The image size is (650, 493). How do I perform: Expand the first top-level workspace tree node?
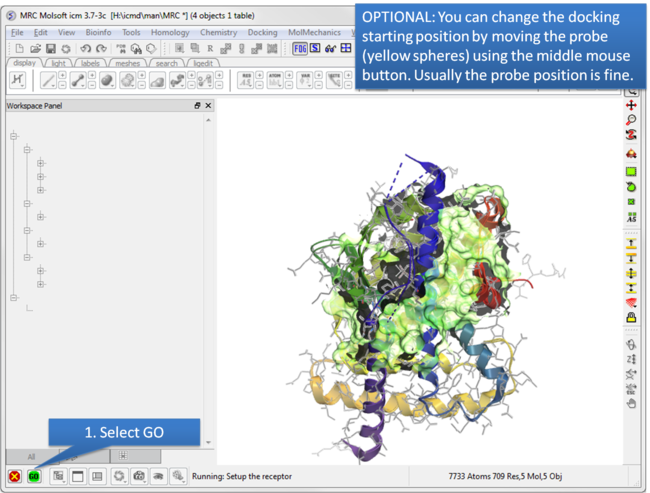[x=14, y=136]
